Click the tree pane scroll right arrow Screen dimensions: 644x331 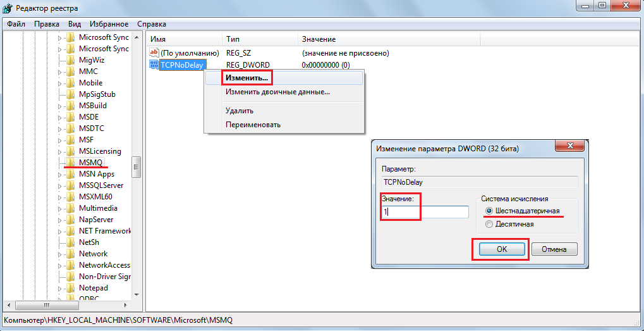[x=126, y=305]
